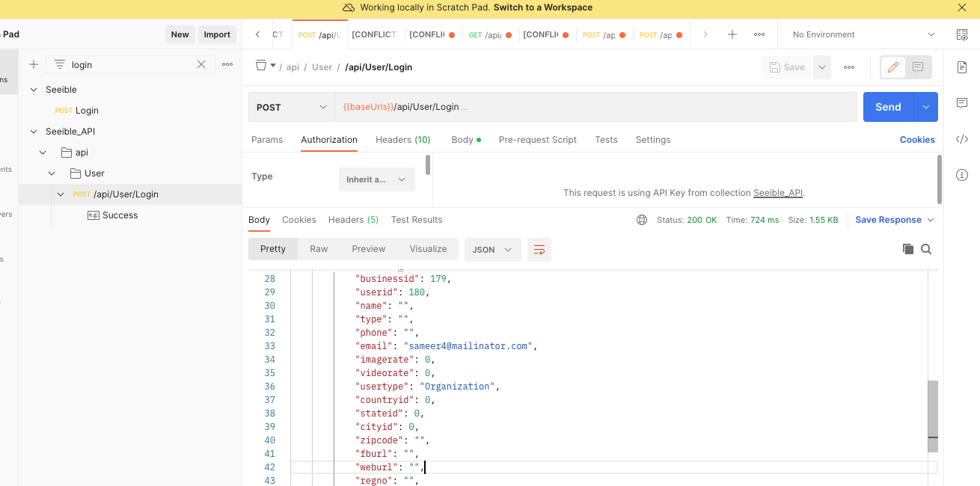Viewport: 980px width, 486px height.
Task: Switch to the Tests tab
Action: tap(606, 140)
